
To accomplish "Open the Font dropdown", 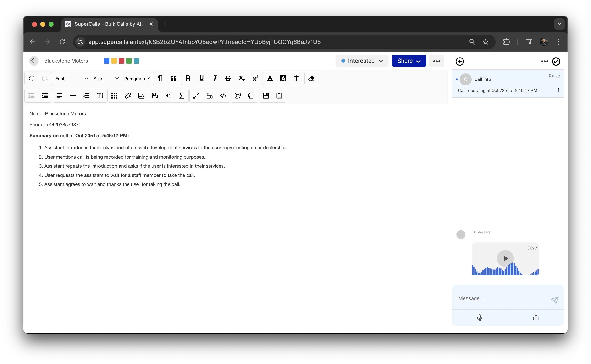I will 72,79.
